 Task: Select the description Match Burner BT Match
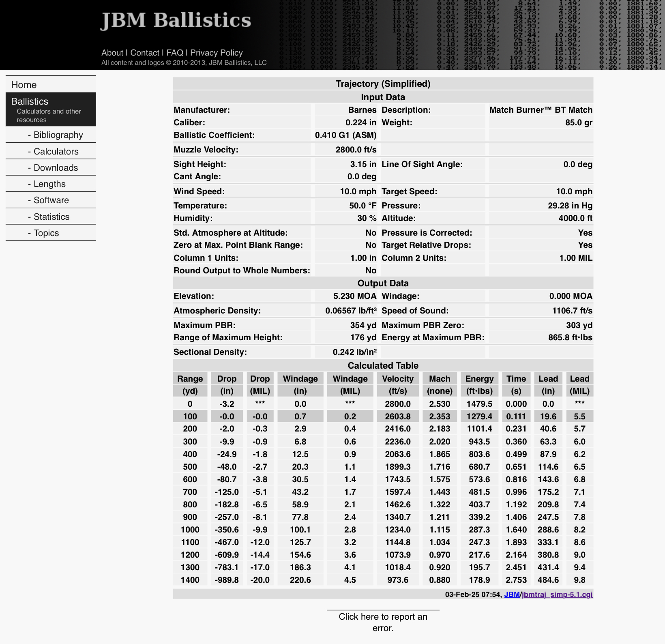(x=541, y=110)
